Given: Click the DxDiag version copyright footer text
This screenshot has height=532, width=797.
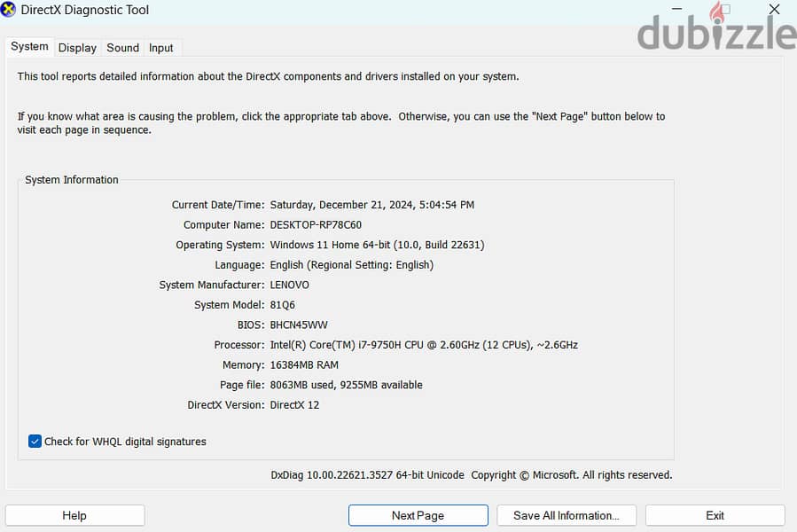Looking at the screenshot, I should [471, 475].
